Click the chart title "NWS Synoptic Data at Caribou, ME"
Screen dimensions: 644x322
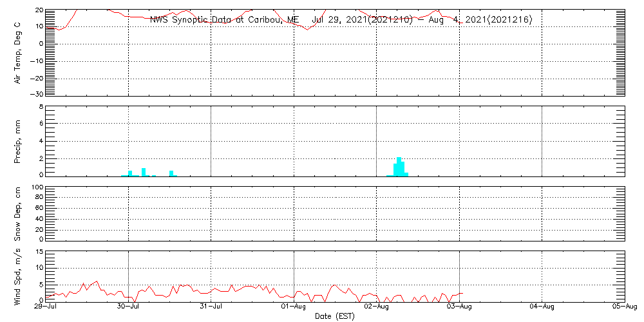[224, 19]
